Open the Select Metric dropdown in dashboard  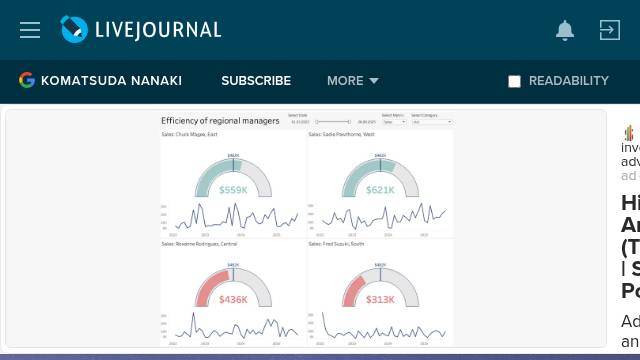394,122
